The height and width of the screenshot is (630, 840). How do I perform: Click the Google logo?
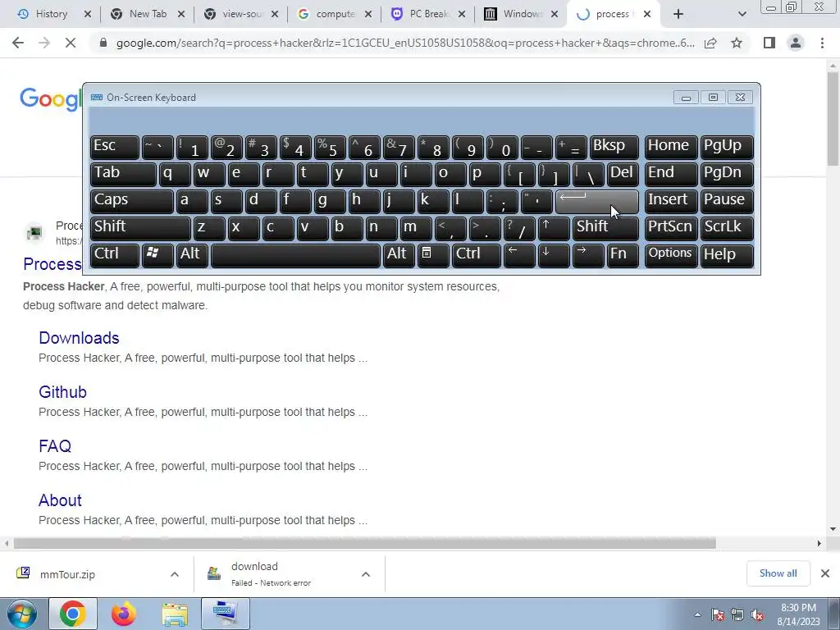[x=50, y=99]
